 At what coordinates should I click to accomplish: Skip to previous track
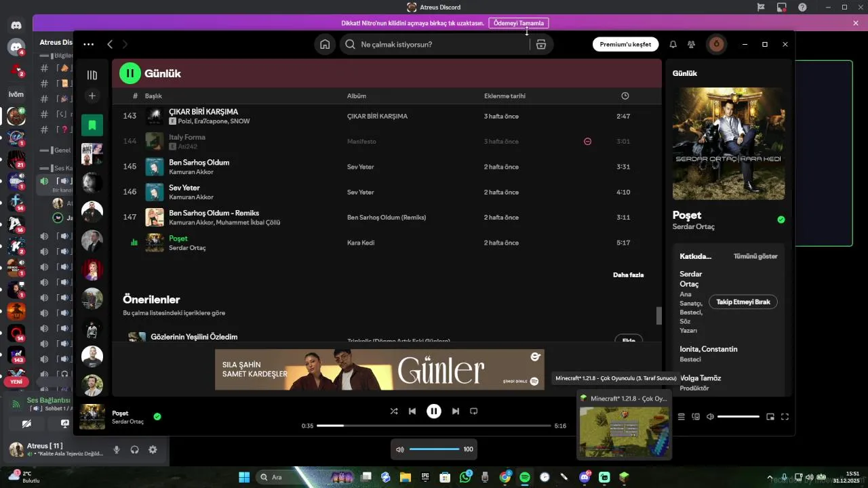click(412, 411)
